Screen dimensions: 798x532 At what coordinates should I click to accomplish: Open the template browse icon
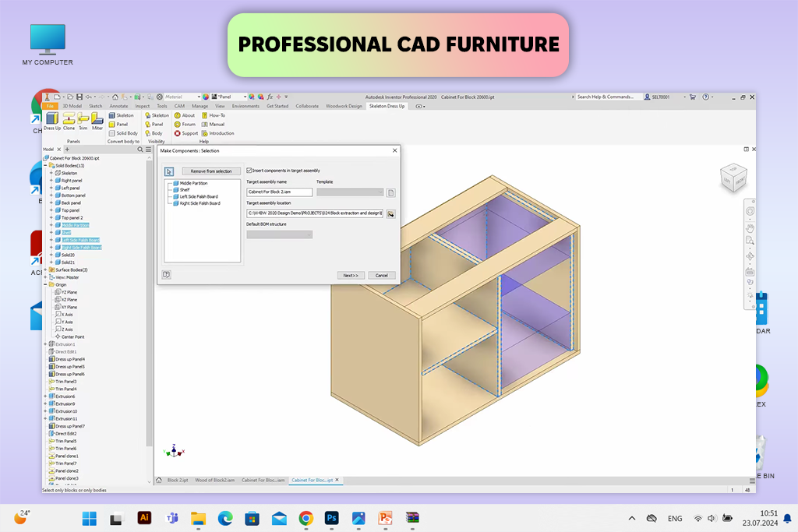[x=391, y=192]
